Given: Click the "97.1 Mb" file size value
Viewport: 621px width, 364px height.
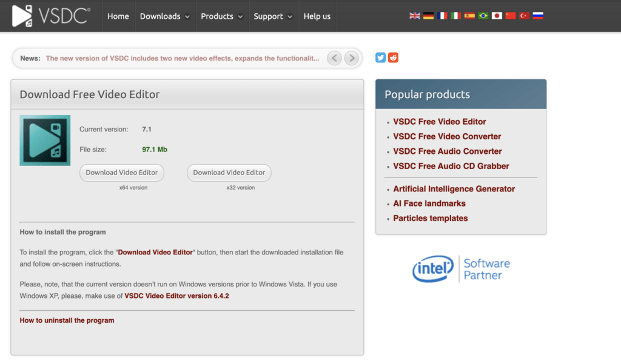Looking at the screenshot, I should coord(155,150).
